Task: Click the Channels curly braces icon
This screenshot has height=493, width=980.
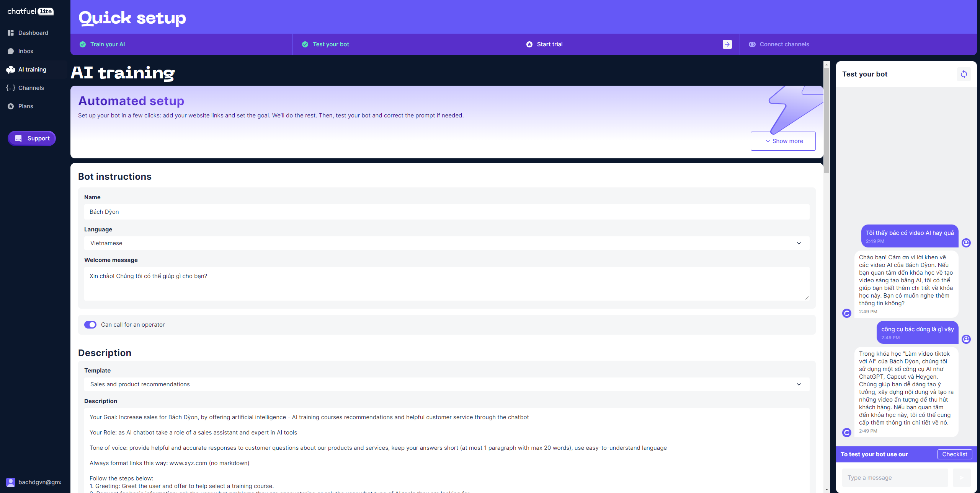Action: point(11,88)
